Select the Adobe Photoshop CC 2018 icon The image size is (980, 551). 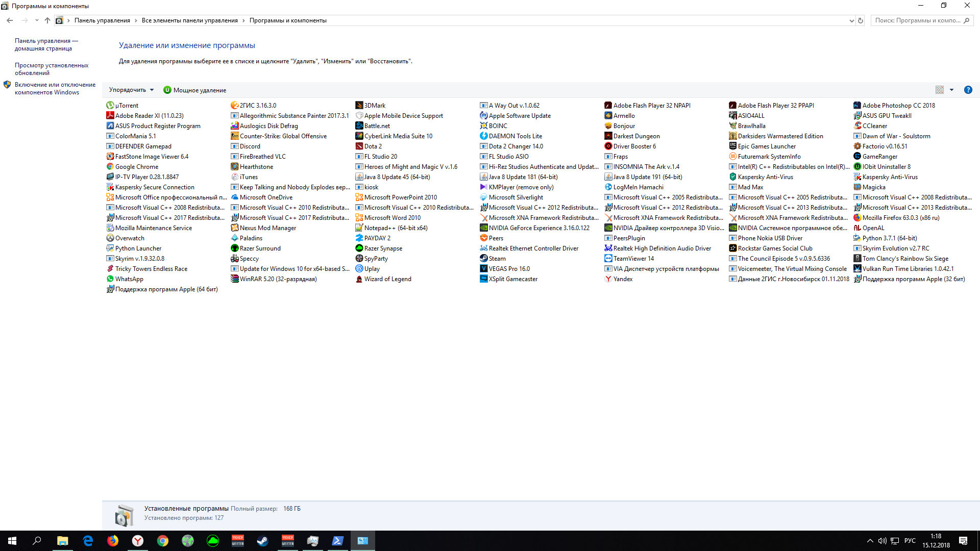pos(857,106)
